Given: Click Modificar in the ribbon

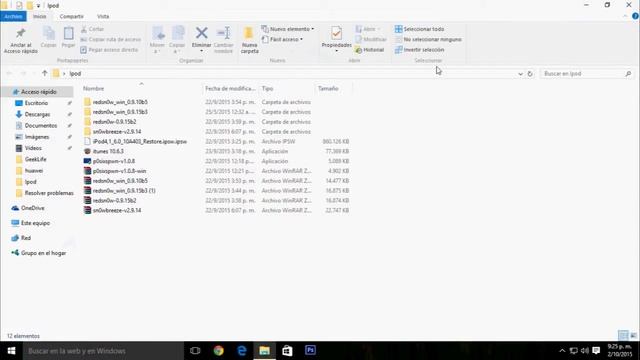Looking at the screenshot, I should (371, 40).
